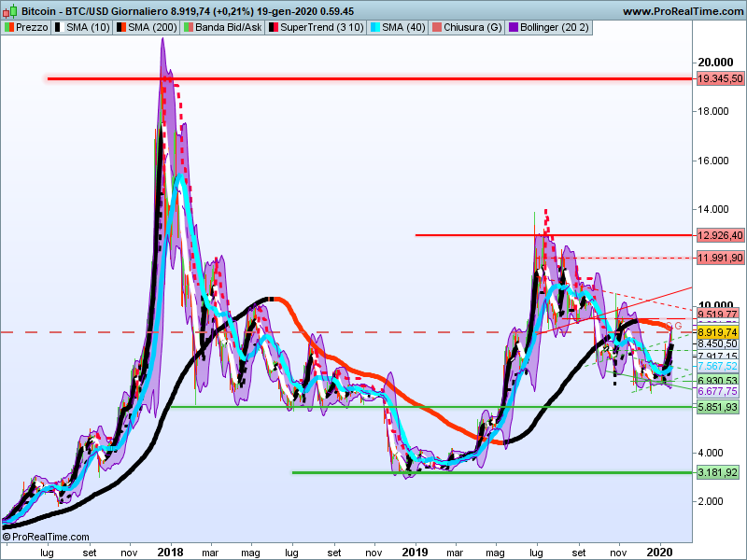This screenshot has height=560, width=747.
Task: Select the 3.181,92 support level label
Action: point(718,473)
